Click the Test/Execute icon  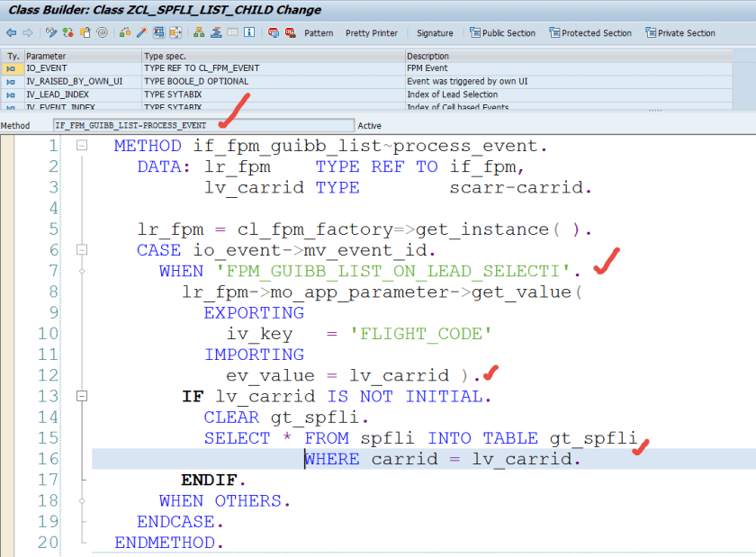click(x=158, y=32)
